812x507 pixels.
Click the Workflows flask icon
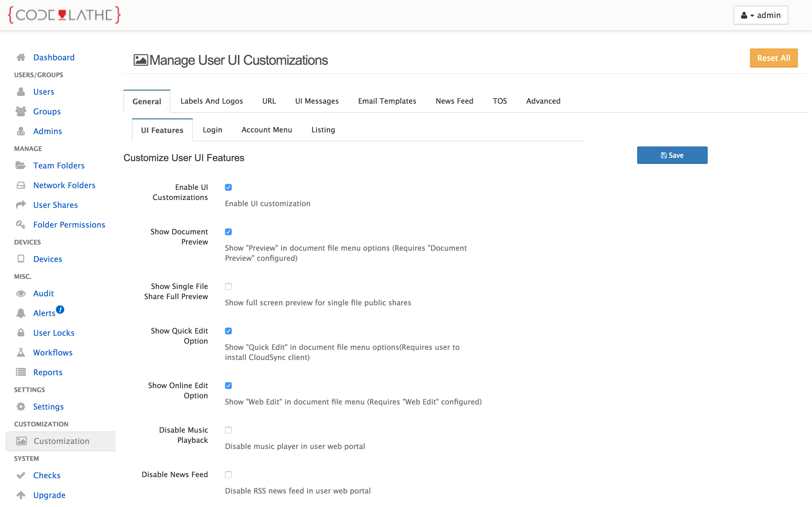(21, 352)
